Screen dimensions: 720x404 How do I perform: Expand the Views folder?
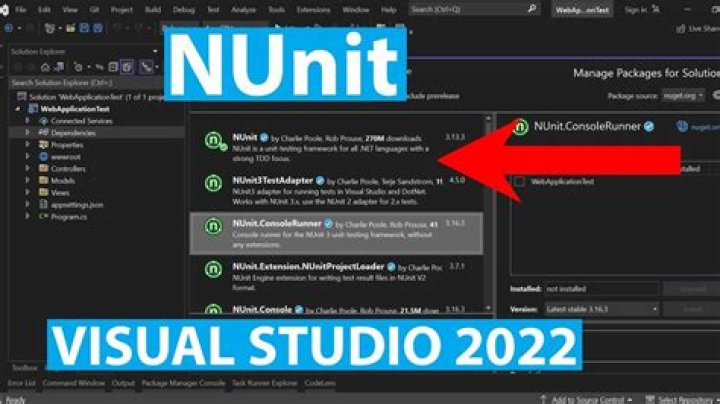pos(27,192)
